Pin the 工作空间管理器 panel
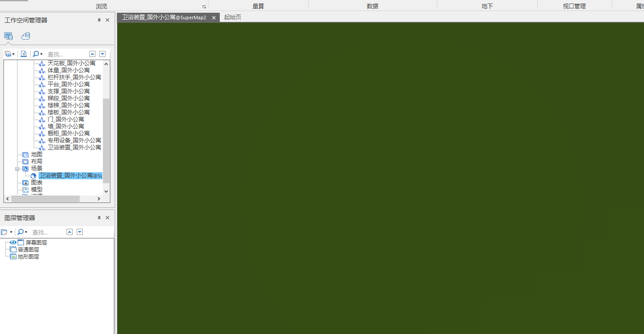The image size is (644, 334). 99,20
